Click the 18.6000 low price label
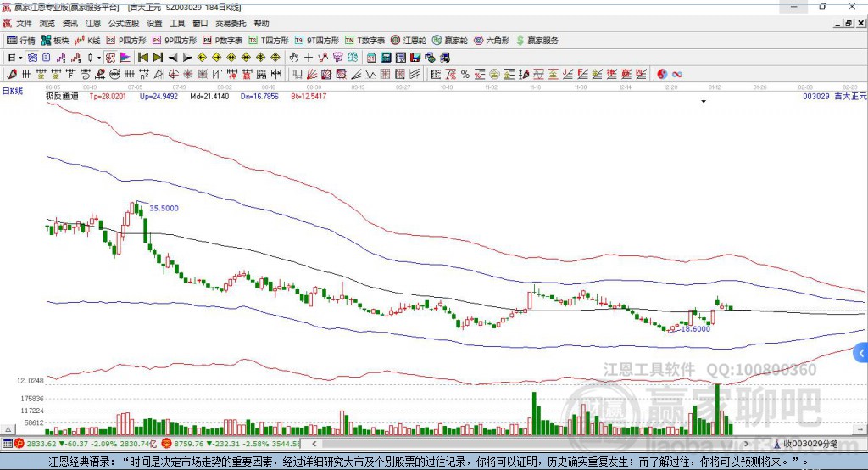The image size is (868, 470). click(x=695, y=329)
